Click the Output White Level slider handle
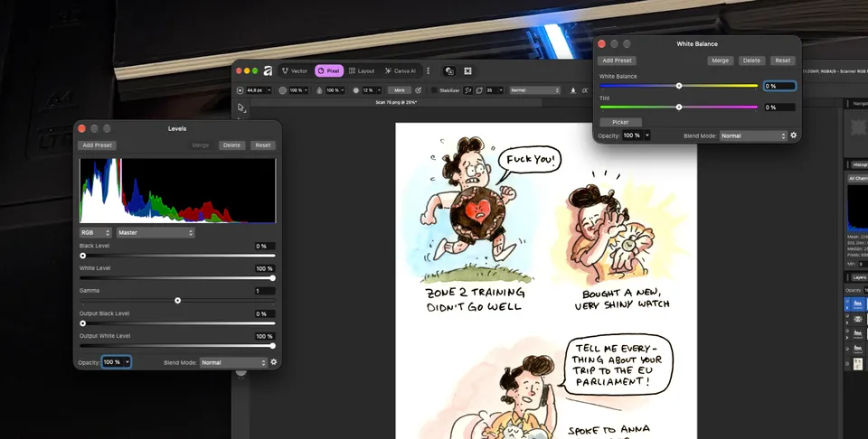The height and width of the screenshot is (439, 868). (272, 346)
